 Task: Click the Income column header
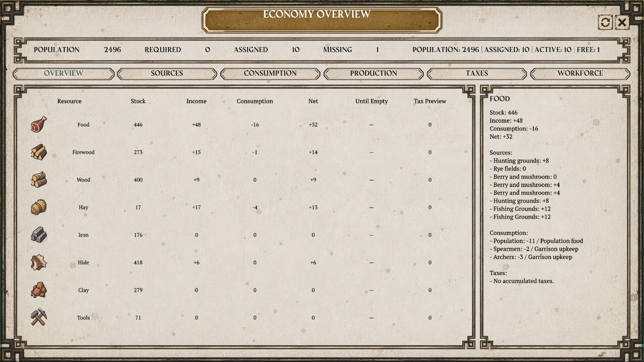197,101
